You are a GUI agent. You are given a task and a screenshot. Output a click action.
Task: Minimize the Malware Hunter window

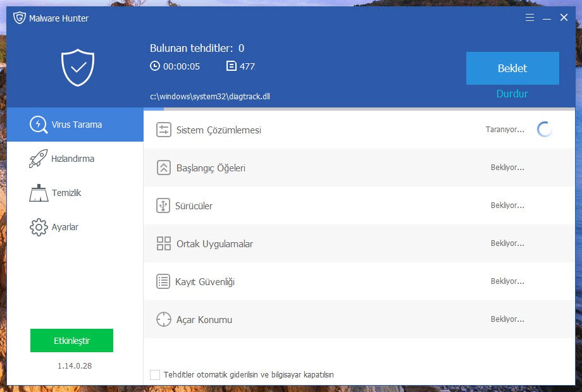[x=547, y=18]
